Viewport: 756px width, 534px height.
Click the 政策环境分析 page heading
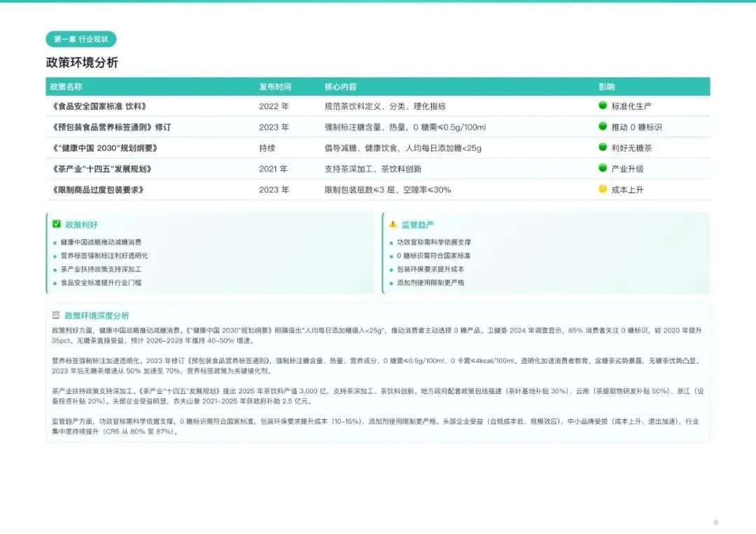[x=82, y=63]
